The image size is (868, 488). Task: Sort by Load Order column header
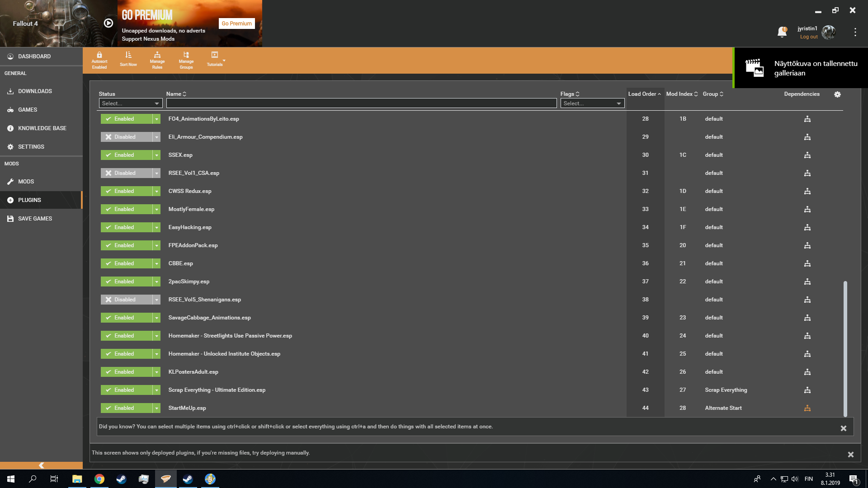click(644, 94)
